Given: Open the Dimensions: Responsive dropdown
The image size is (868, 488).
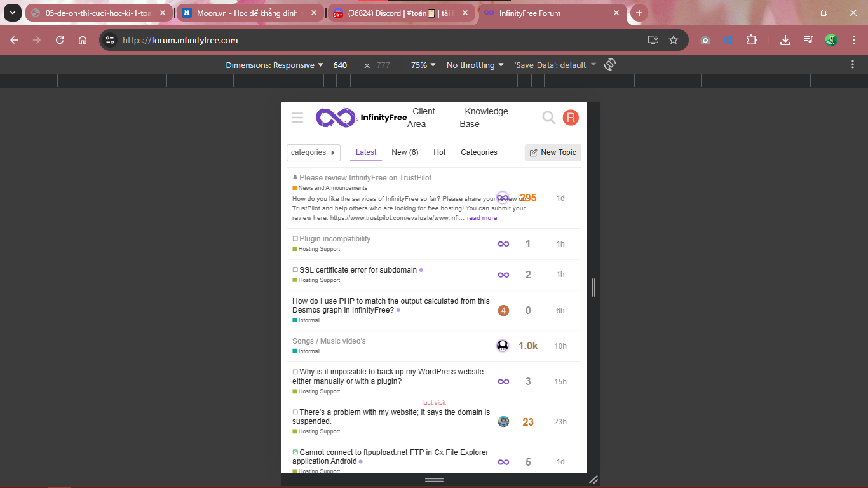Looking at the screenshot, I should click(275, 65).
